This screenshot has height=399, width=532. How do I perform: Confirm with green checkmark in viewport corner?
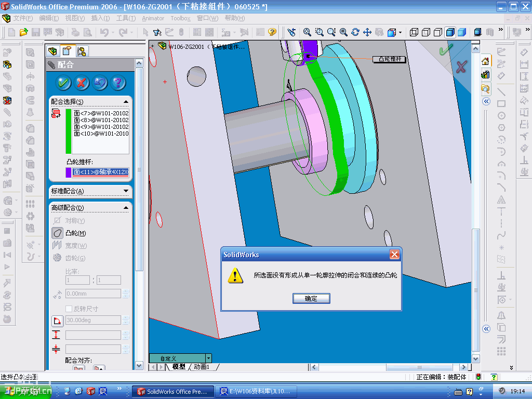click(445, 50)
